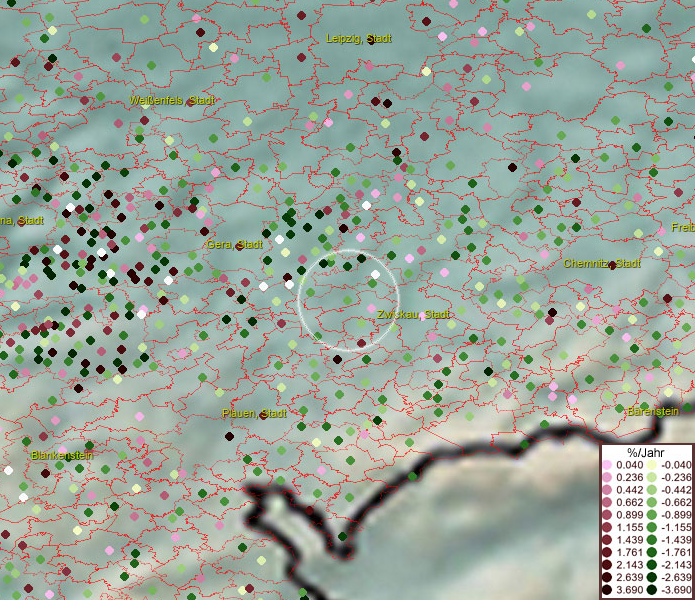Image resolution: width=695 pixels, height=600 pixels.
Task: Pick the 2.143 legend swatch
Action: (x=607, y=565)
